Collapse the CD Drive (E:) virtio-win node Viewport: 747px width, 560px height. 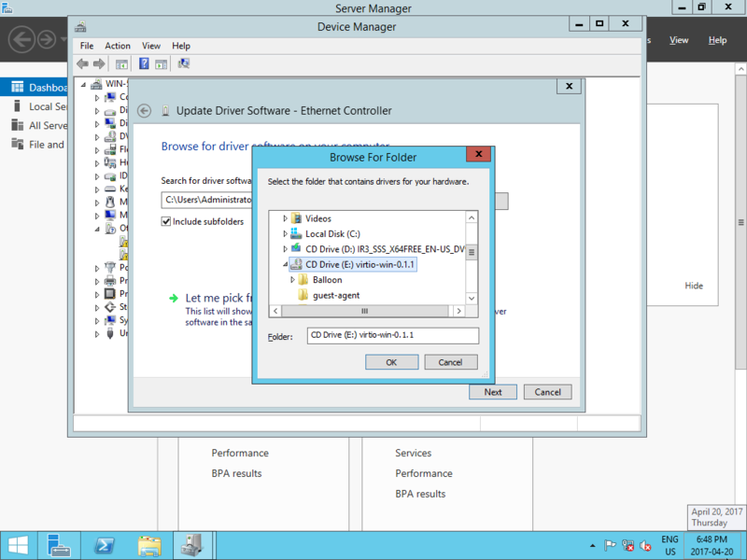[286, 265]
